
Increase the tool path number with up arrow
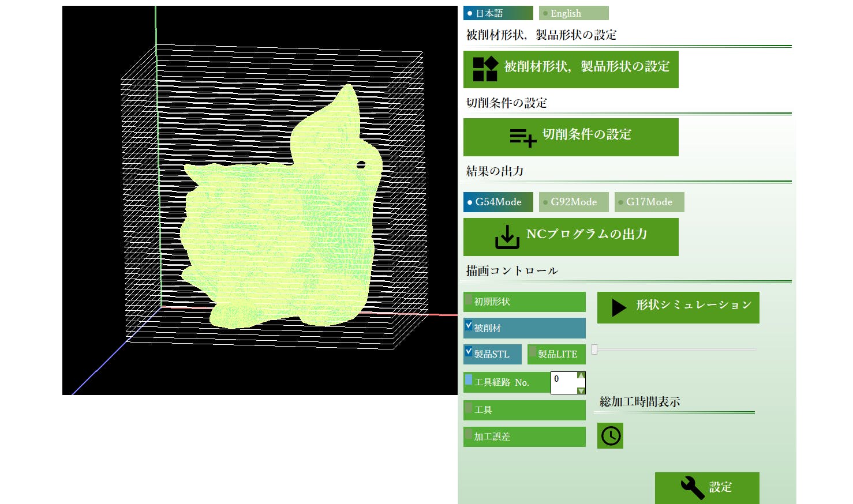[581, 376]
